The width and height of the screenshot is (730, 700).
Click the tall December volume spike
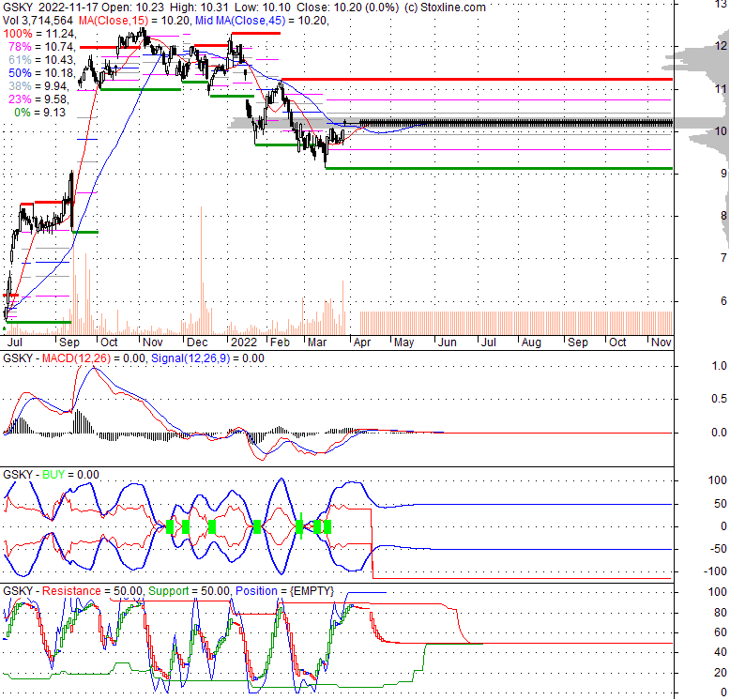tap(201, 270)
